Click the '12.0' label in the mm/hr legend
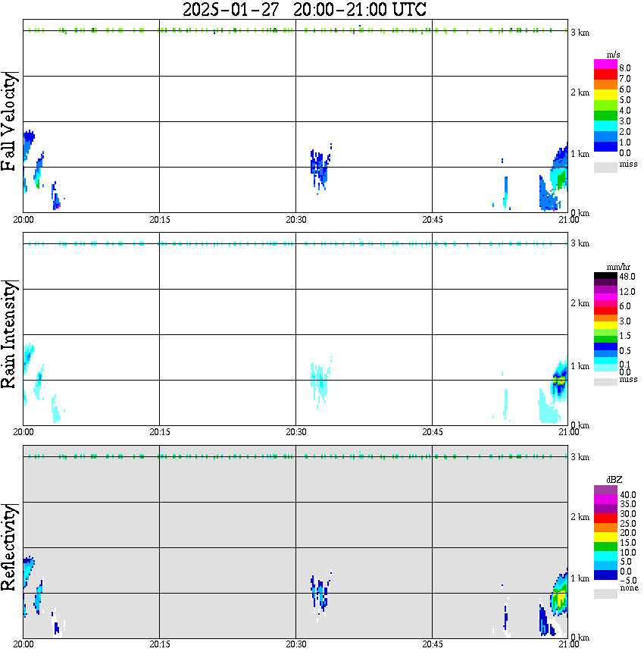Image resolution: width=644 pixels, height=658 pixels. [627, 291]
